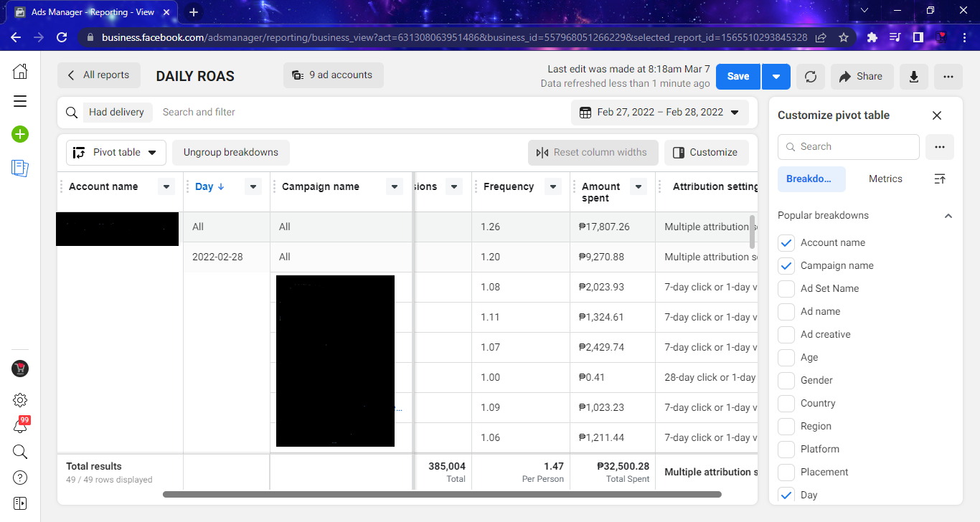Viewport: 980px width, 522px height.
Task: Open the Day column dropdown
Action: pyautogui.click(x=253, y=187)
